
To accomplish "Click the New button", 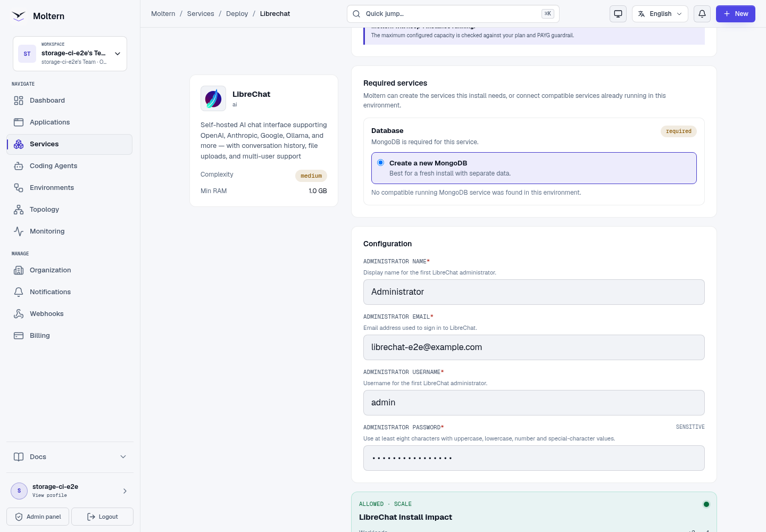I will coord(736,14).
